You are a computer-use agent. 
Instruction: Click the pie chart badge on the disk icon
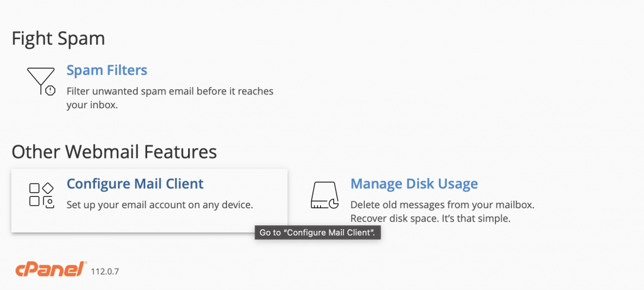(x=333, y=203)
